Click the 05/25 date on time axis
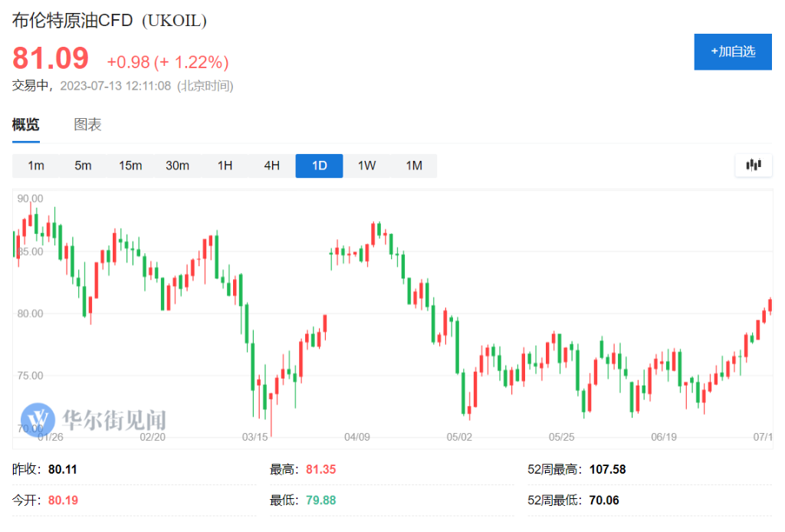 pos(562,437)
